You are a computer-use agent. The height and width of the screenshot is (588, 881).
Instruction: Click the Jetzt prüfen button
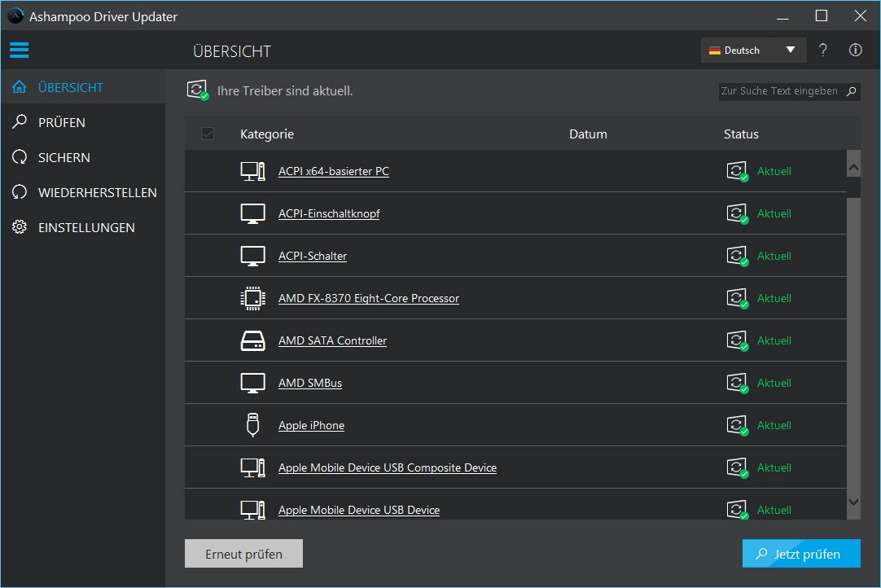point(800,554)
